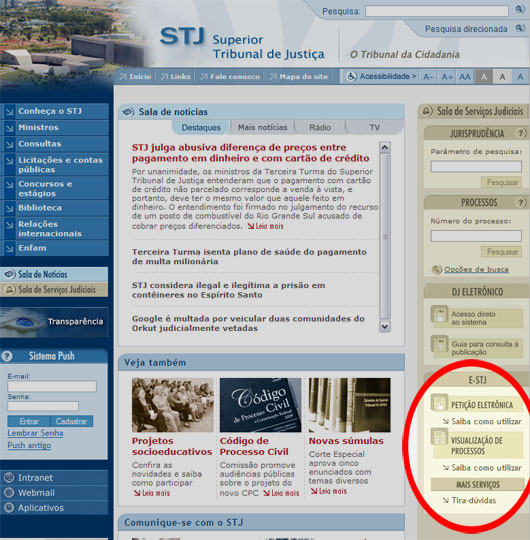Click the Número do processo input field
The image size is (530, 540).
coord(476,236)
